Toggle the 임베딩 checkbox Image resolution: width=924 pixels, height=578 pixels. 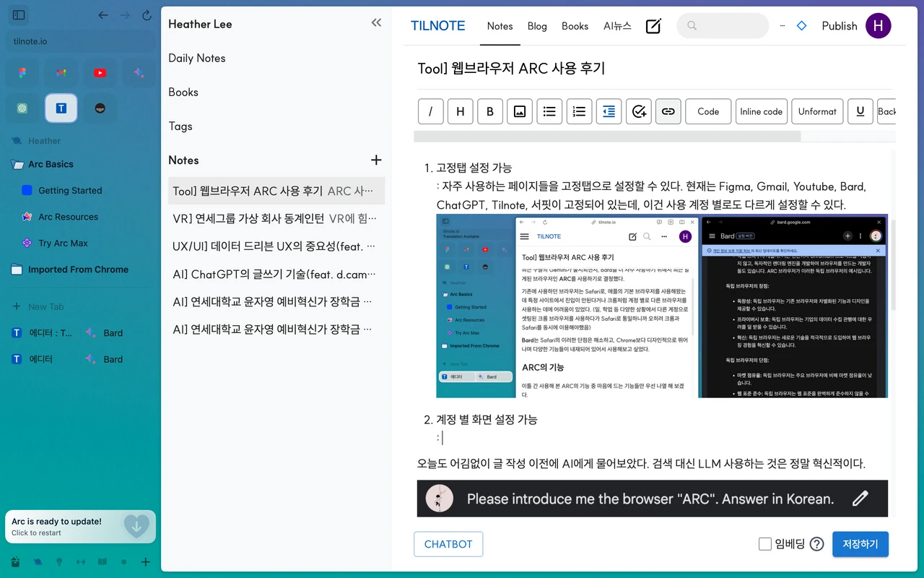click(765, 544)
